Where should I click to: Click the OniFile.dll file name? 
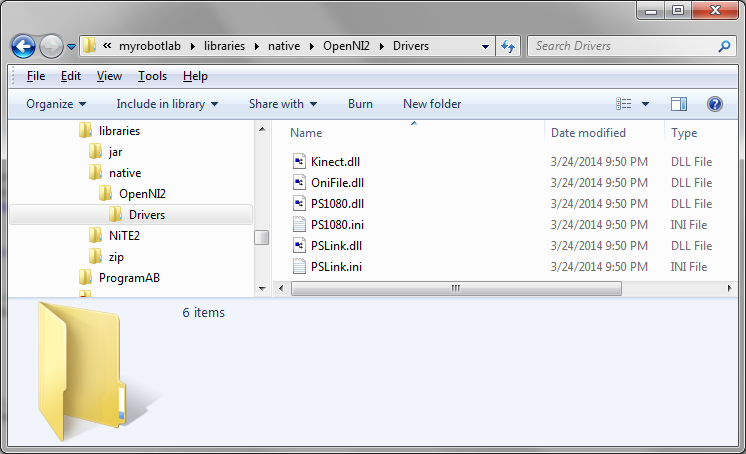tap(337, 183)
